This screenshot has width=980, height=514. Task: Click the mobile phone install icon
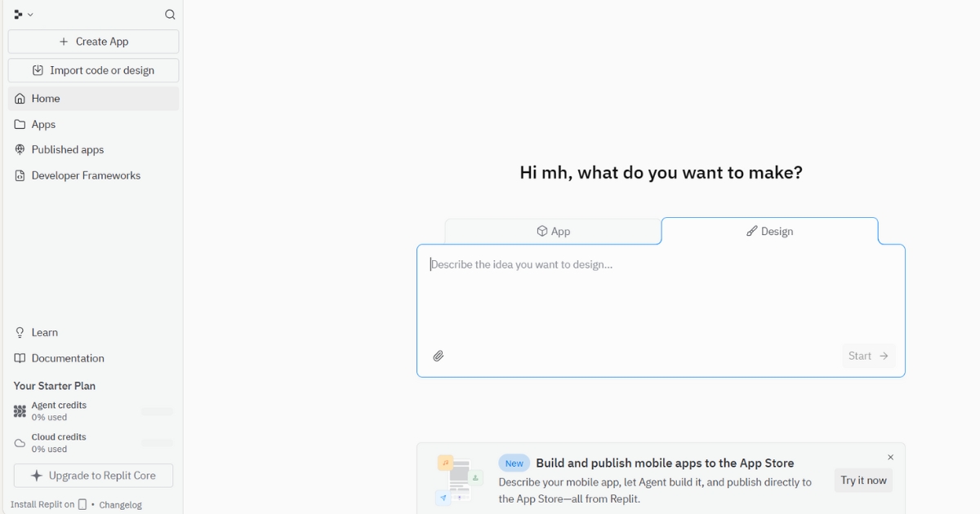click(x=82, y=504)
